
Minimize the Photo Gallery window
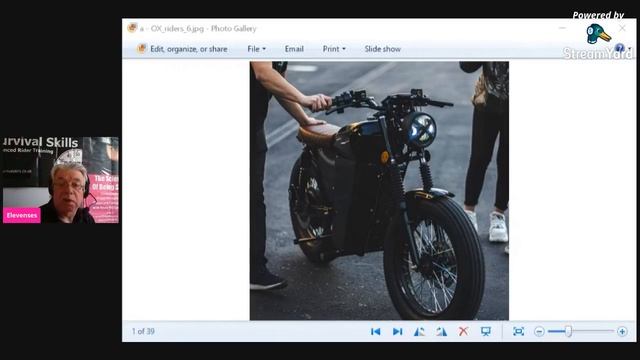562,28
